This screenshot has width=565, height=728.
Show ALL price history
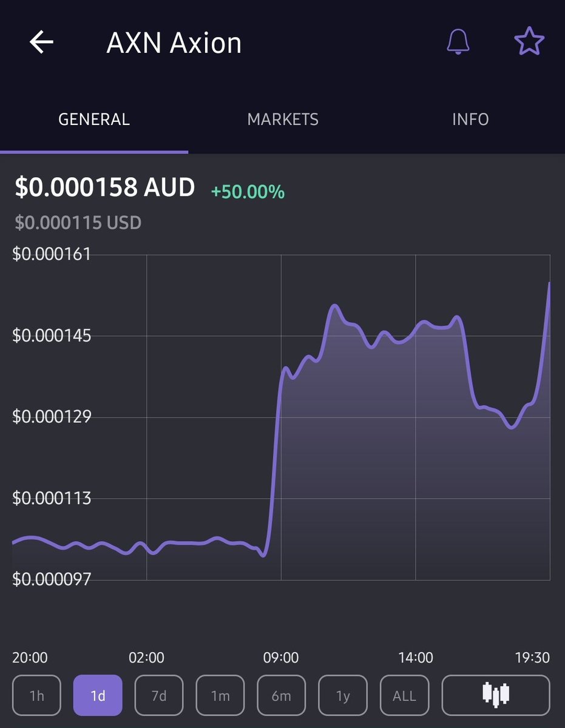(x=404, y=695)
